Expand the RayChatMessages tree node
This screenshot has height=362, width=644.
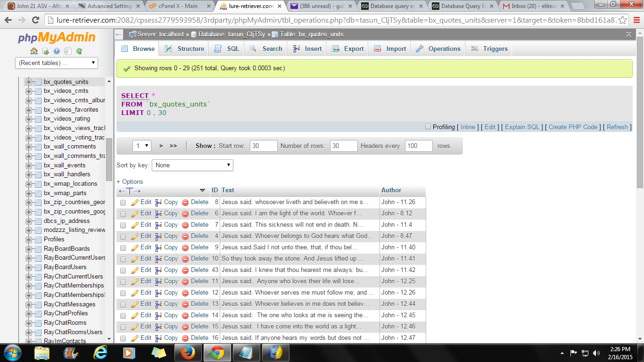(29, 304)
